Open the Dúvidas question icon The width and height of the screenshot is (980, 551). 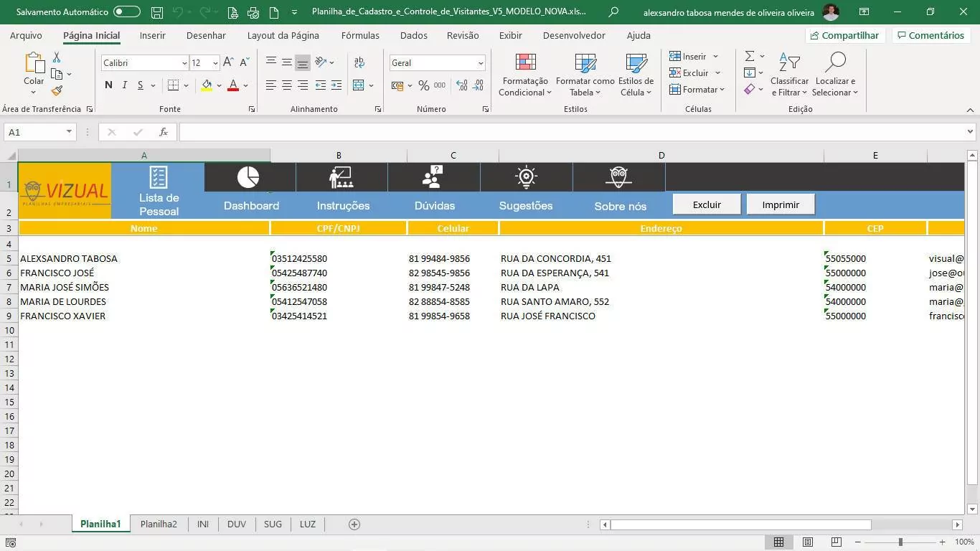pyautogui.click(x=433, y=176)
